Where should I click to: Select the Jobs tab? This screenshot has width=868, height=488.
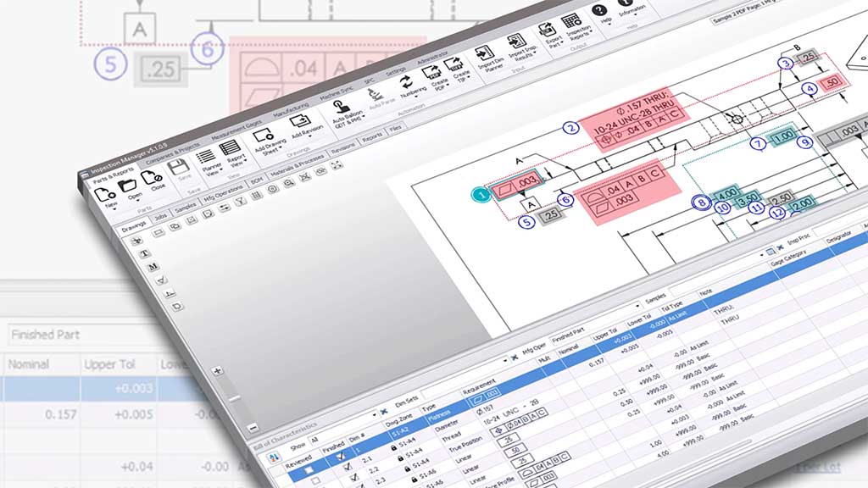[160, 216]
